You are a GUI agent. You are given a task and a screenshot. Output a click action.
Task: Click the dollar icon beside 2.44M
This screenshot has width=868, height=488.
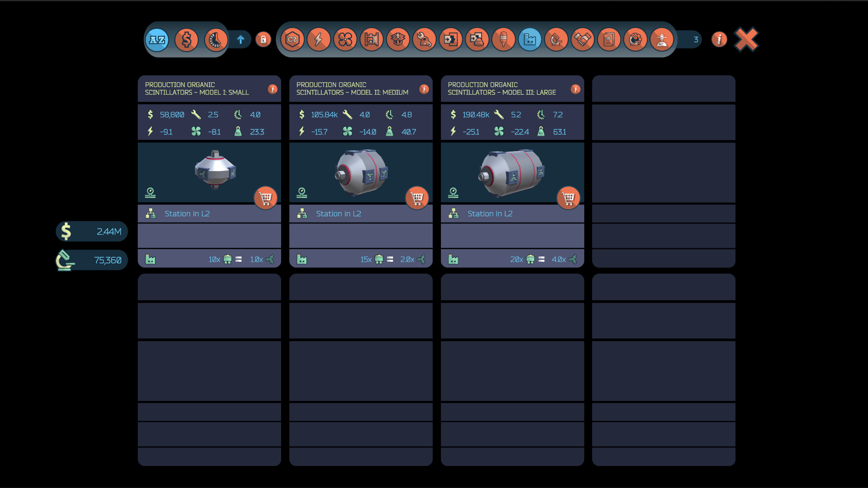[66, 231]
